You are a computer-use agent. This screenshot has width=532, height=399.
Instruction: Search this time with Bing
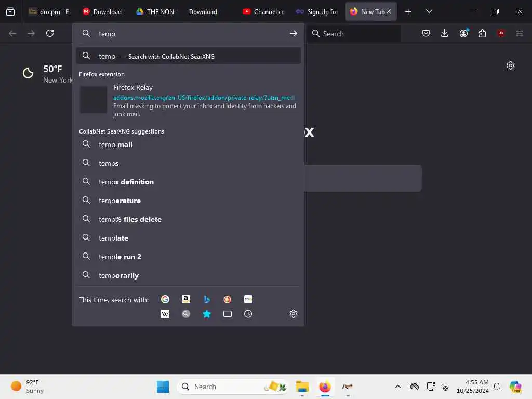207,299
